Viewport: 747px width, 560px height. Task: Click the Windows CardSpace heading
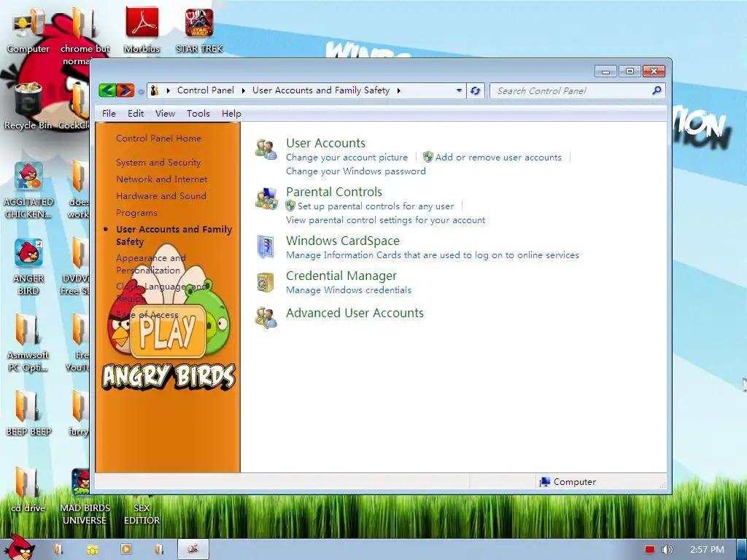pyautogui.click(x=343, y=241)
